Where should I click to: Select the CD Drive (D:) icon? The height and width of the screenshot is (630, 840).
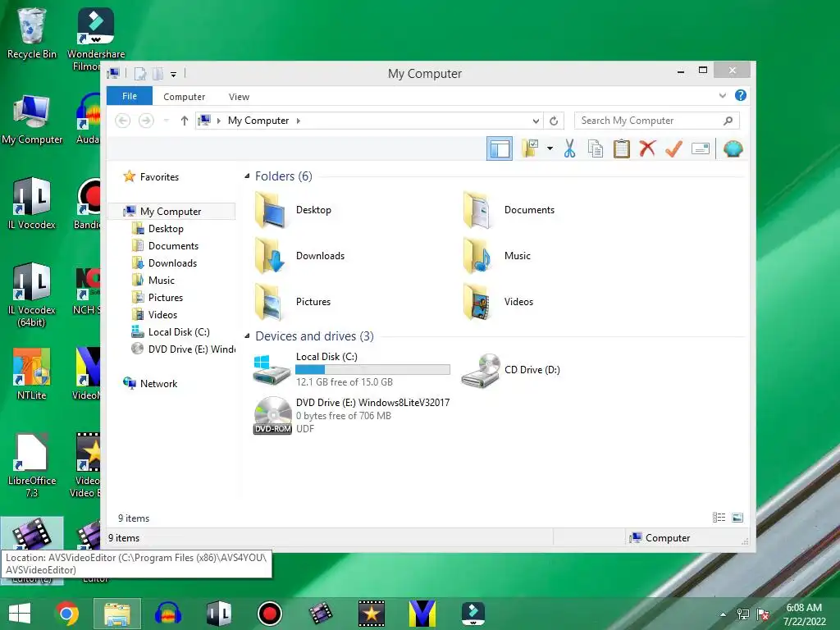(481, 370)
